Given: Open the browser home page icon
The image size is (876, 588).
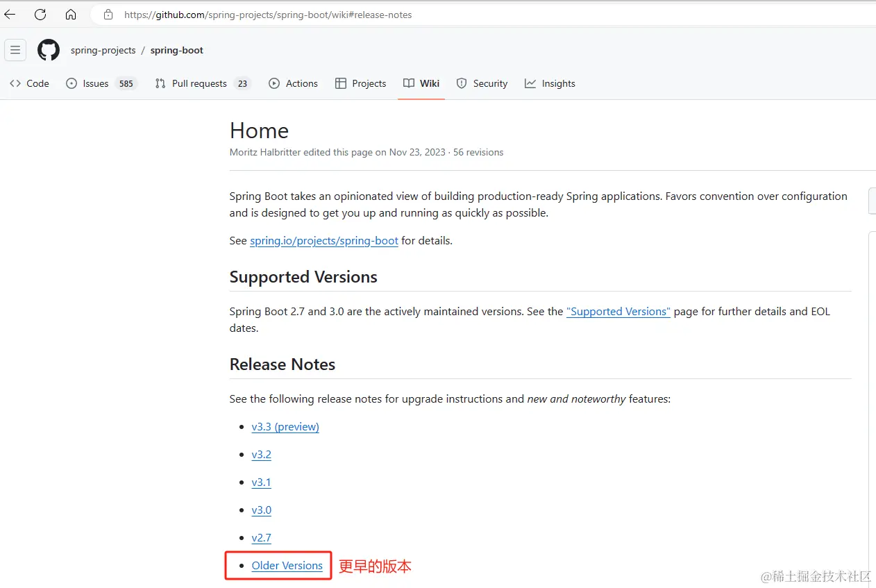Looking at the screenshot, I should pyautogui.click(x=71, y=14).
